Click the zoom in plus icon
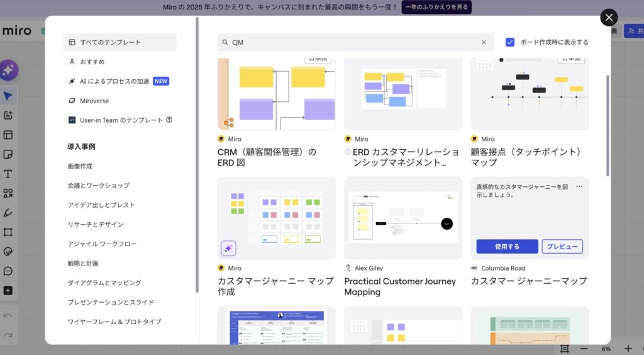The height and width of the screenshot is (355, 644). point(628,349)
